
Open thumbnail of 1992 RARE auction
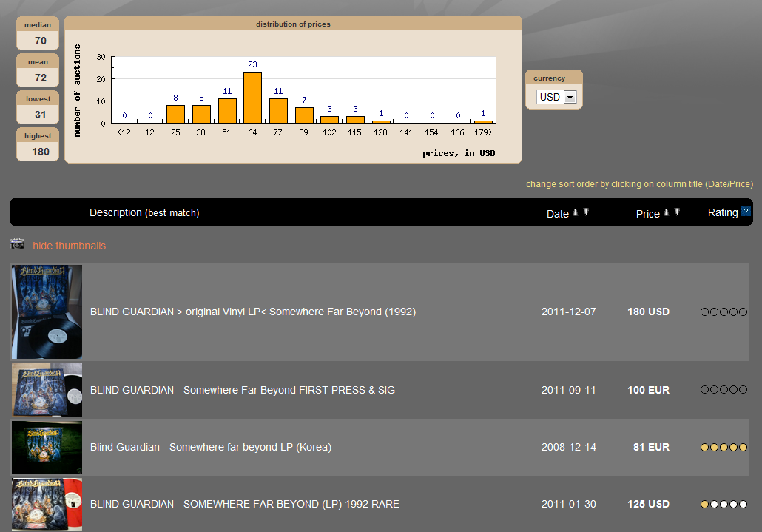[47, 504]
